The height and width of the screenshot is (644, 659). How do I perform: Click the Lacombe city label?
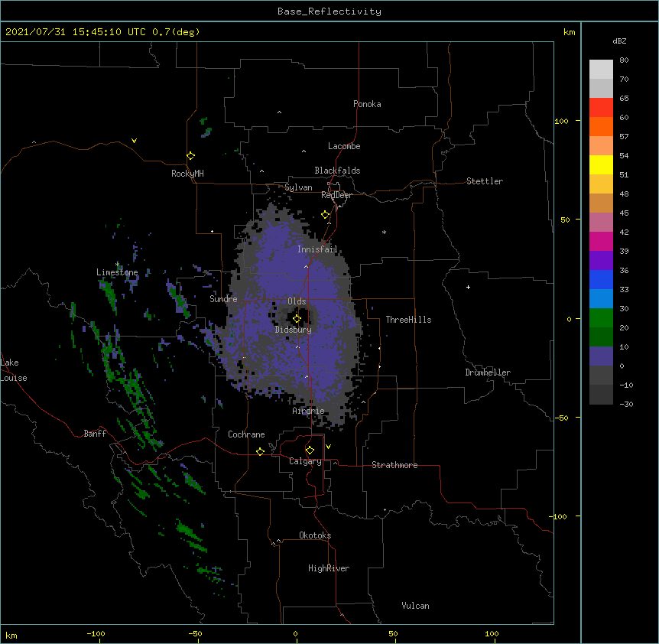click(x=344, y=146)
